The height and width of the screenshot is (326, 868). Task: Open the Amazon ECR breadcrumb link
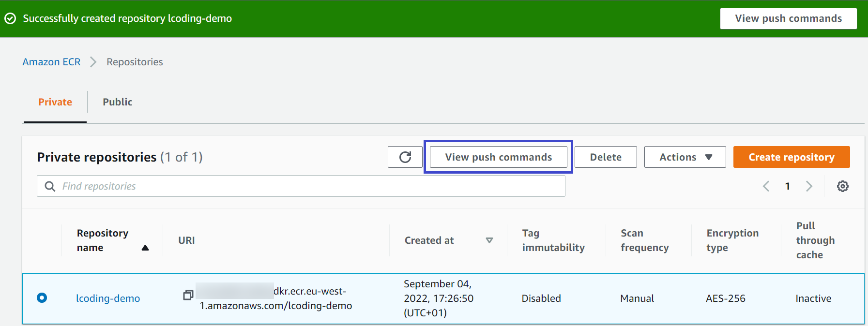point(51,62)
